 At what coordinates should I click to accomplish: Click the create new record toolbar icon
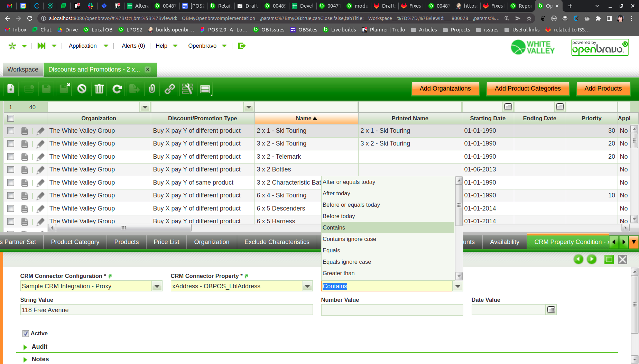point(11,89)
